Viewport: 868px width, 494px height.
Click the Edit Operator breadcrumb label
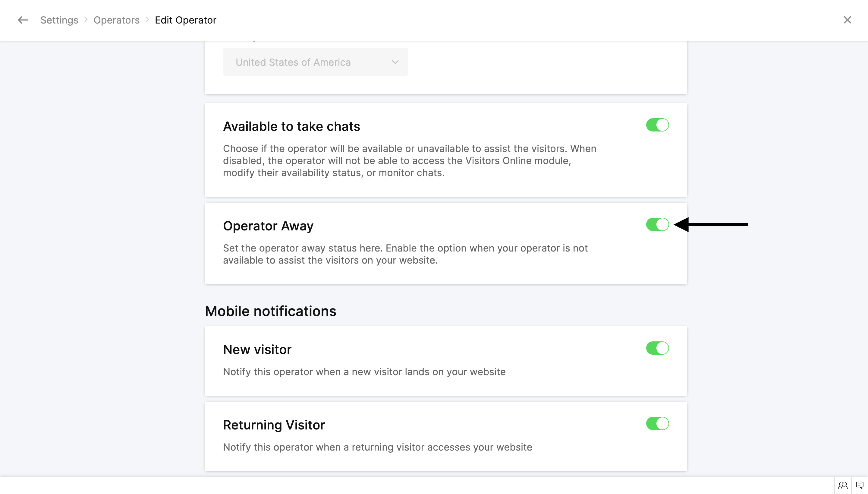[185, 20]
